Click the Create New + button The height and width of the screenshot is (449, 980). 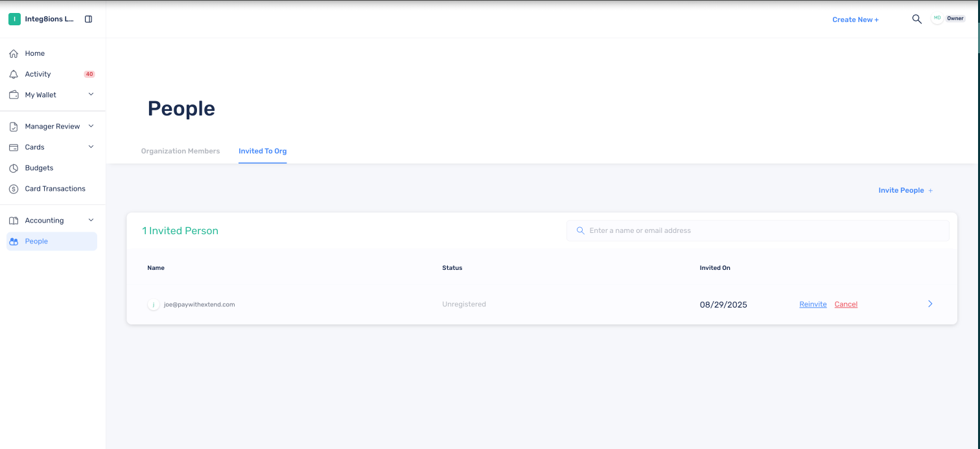856,19
